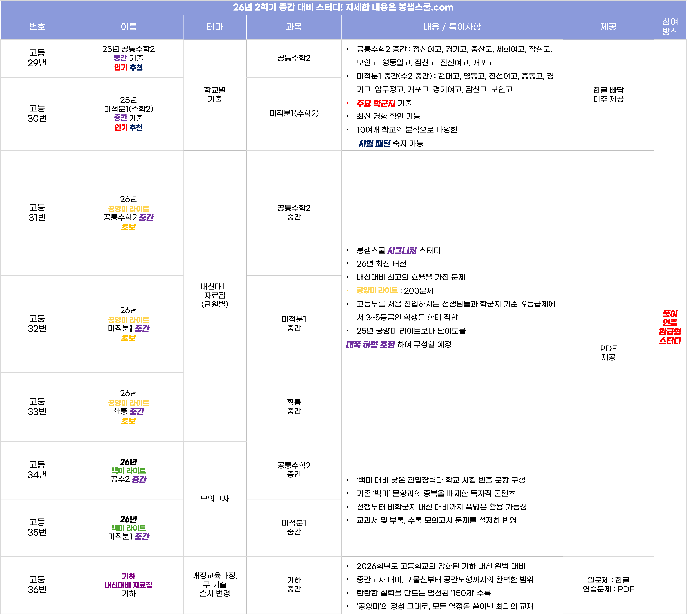Click name cell '공양미 라이트 확통 중간 초보'
This screenshot has height=616, width=687.
[129, 407]
